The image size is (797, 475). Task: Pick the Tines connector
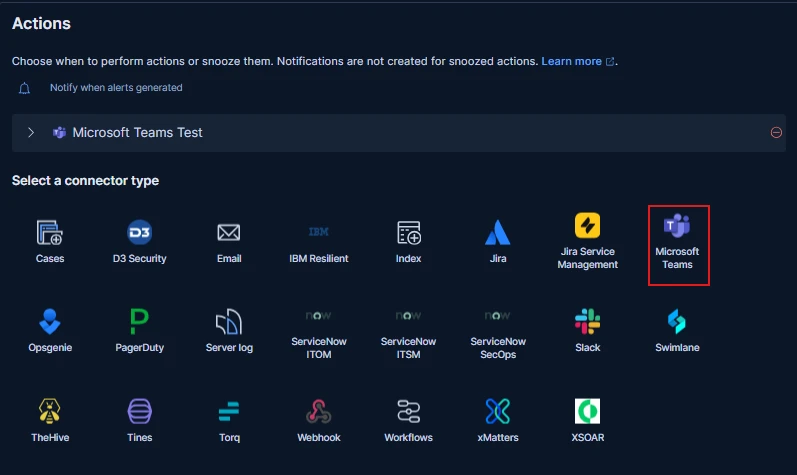[x=139, y=420]
